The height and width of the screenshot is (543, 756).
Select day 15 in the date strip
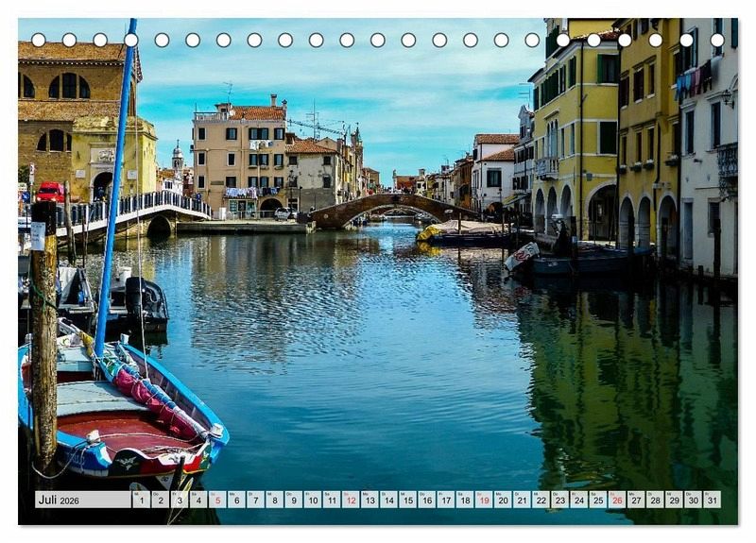tap(407, 500)
